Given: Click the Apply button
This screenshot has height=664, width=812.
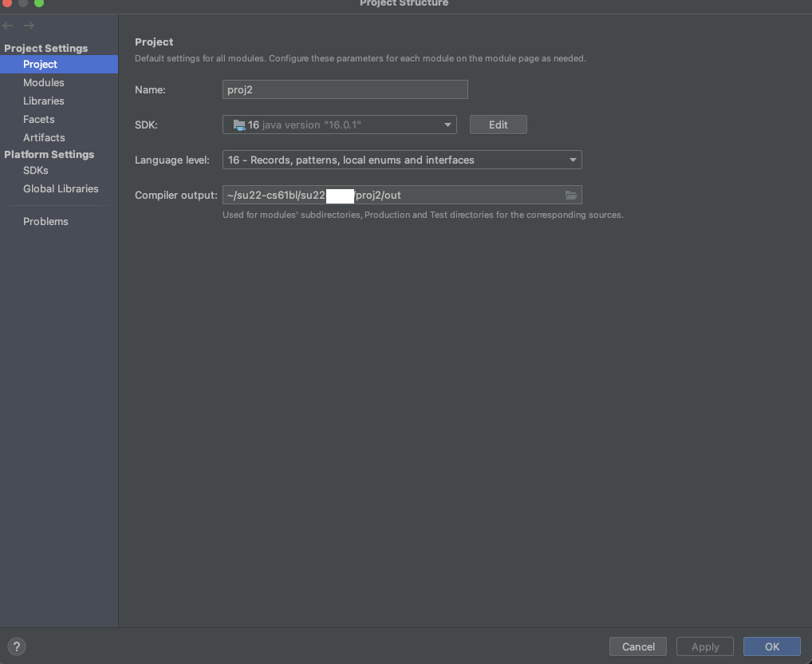Looking at the screenshot, I should click(x=705, y=646).
